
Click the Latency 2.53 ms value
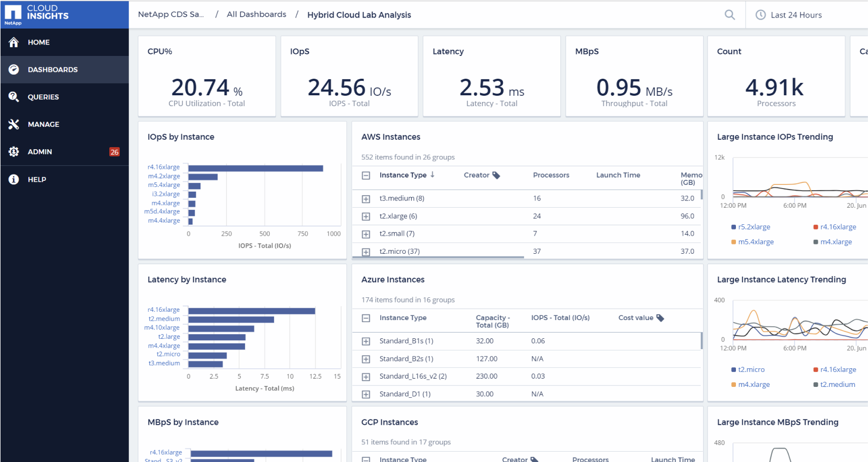point(491,88)
